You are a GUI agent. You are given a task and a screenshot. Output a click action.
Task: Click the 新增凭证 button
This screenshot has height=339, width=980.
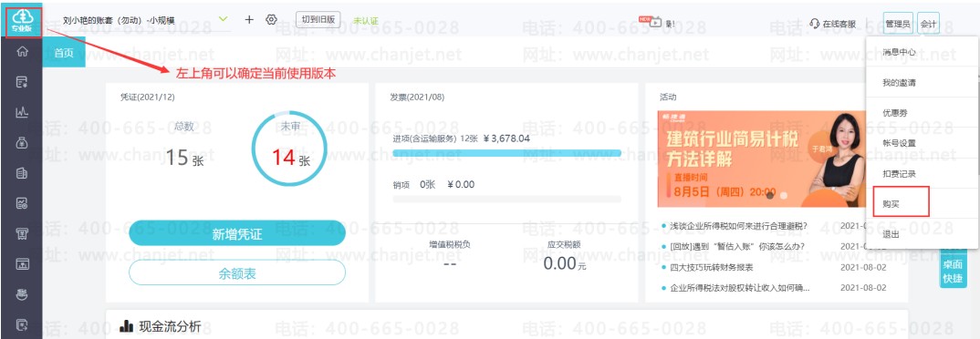[237, 234]
